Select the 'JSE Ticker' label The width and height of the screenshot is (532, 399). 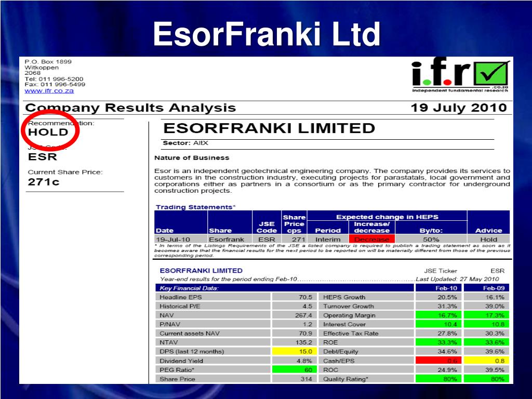(x=441, y=271)
